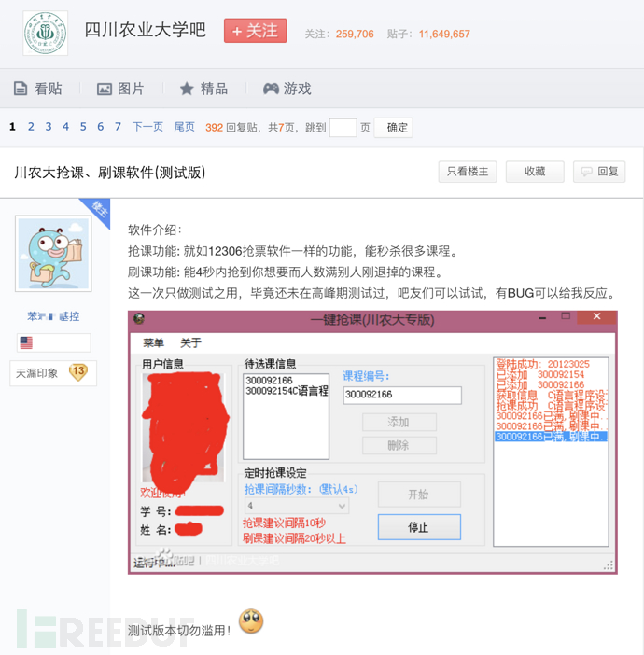644x655 pixels.
Task: Open the 游戏 tab
Action: click(287, 89)
